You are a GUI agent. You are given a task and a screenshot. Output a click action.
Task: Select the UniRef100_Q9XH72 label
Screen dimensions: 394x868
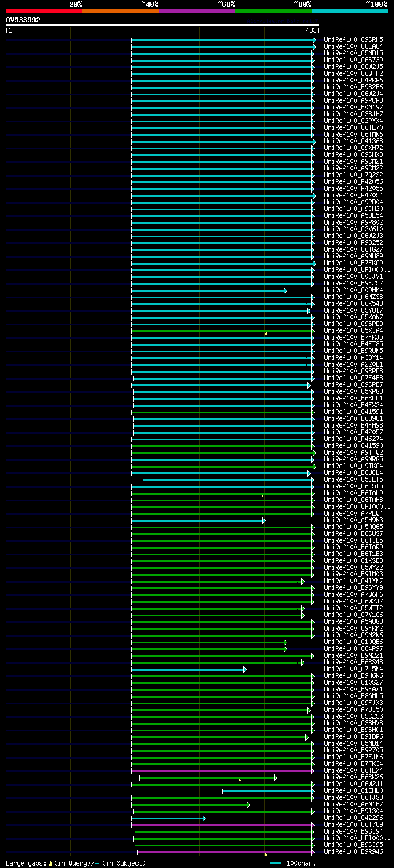point(353,148)
